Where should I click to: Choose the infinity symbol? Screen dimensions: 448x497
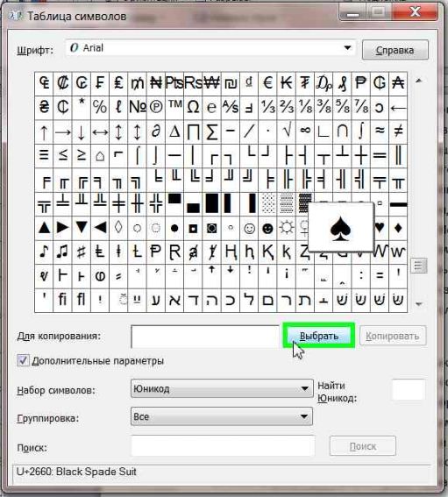click(305, 131)
